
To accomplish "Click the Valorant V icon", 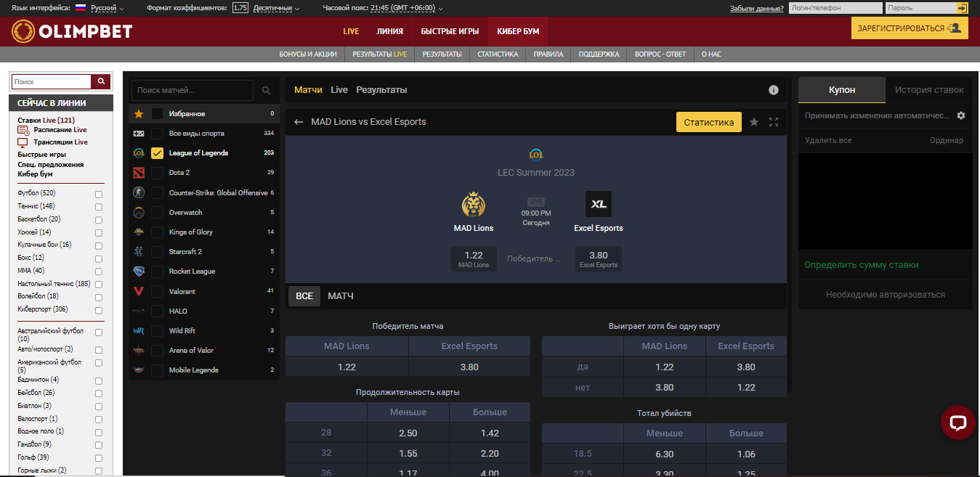I will (139, 291).
